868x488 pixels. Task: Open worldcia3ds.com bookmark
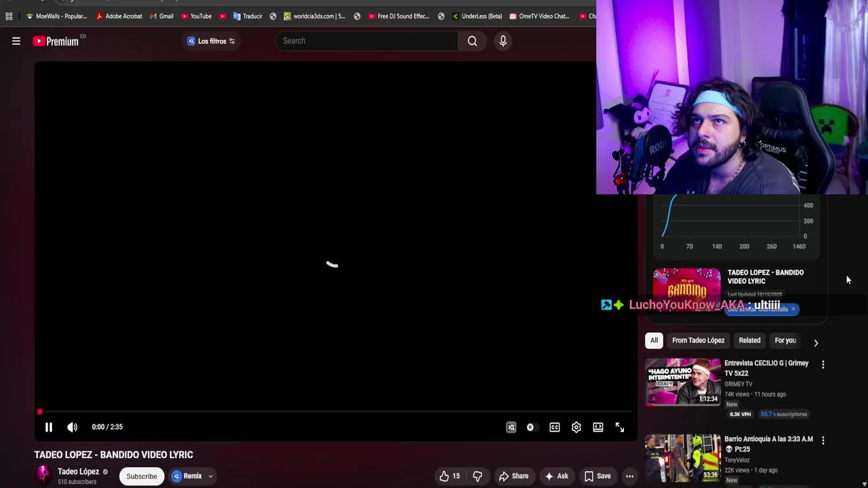click(x=315, y=16)
